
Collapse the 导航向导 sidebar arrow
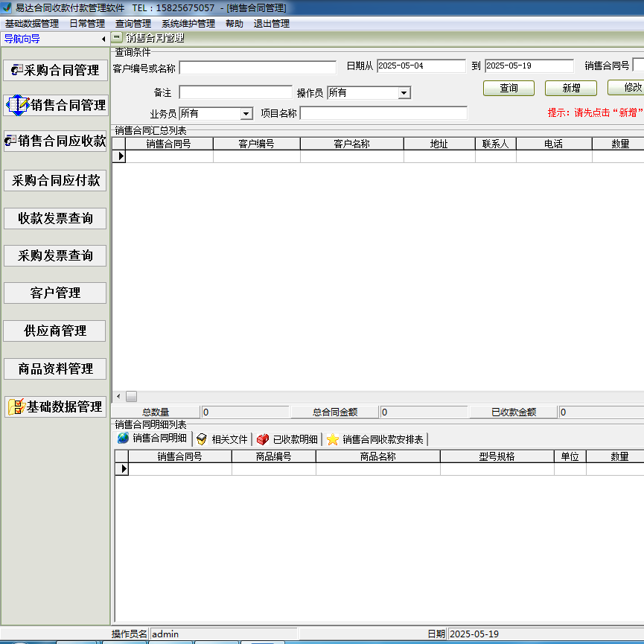point(103,39)
